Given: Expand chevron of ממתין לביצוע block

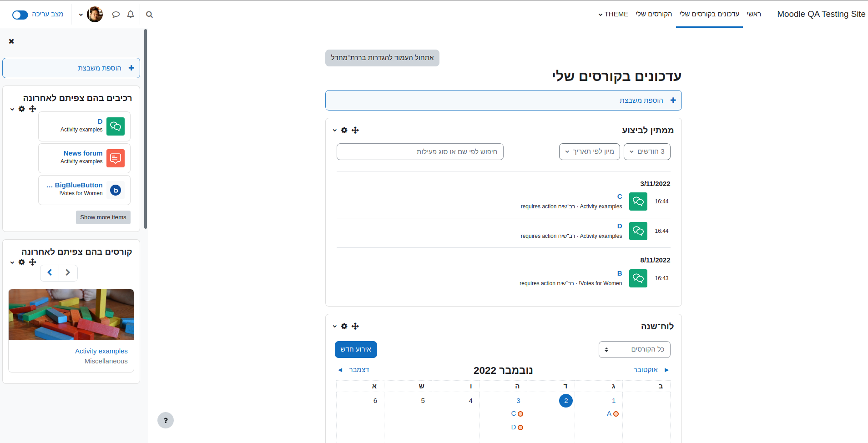Looking at the screenshot, I should (x=335, y=131).
